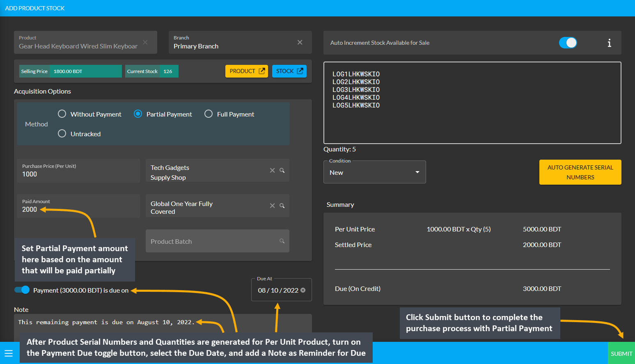Select Without Payment method
The height and width of the screenshot is (364, 635).
click(x=62, y=114)
